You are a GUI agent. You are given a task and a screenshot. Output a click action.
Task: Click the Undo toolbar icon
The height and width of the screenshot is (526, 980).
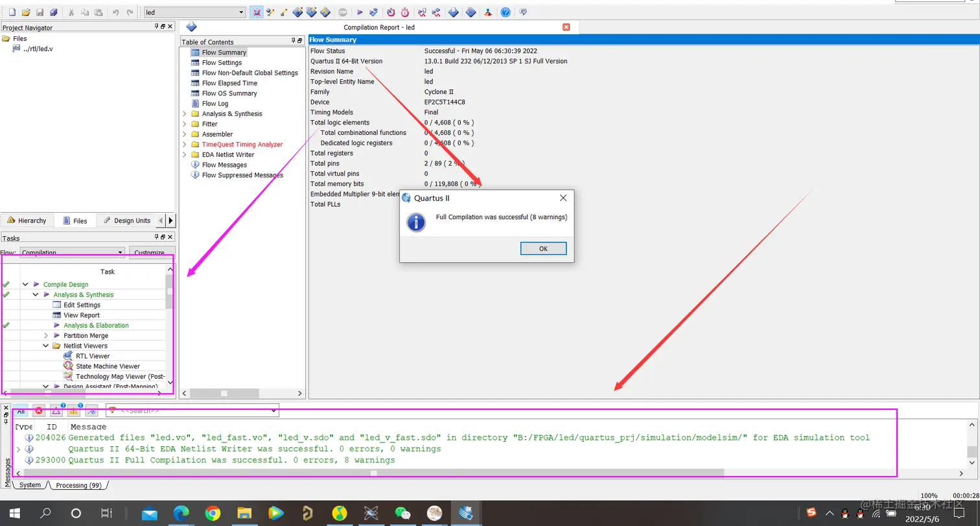(115, 12)
